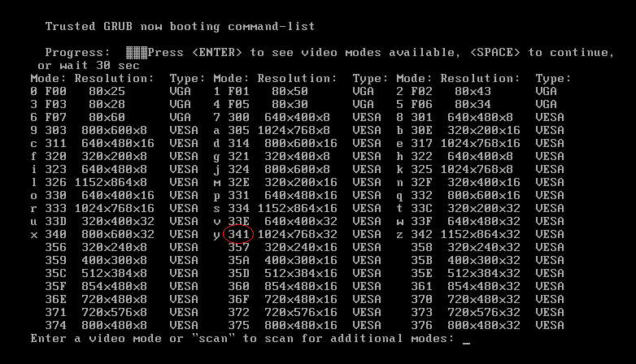Click the <SPACE> text in the prompt
The image size is (636, 364).
pos(494,52)
